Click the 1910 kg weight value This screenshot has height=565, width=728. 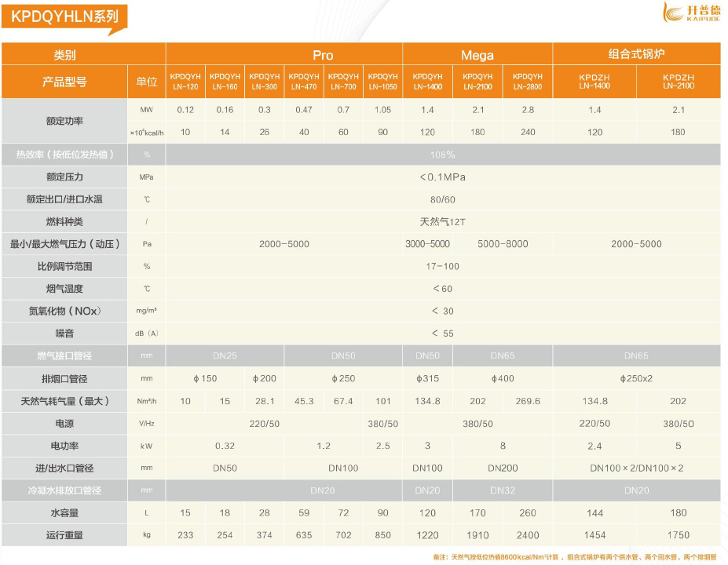click(x=477, y=535)
